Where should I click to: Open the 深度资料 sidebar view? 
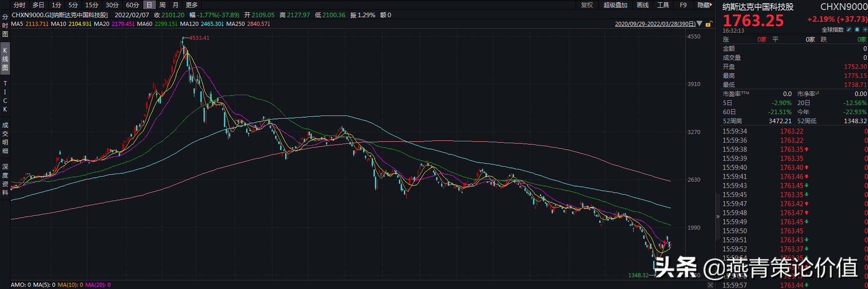(x=5, y=179)
